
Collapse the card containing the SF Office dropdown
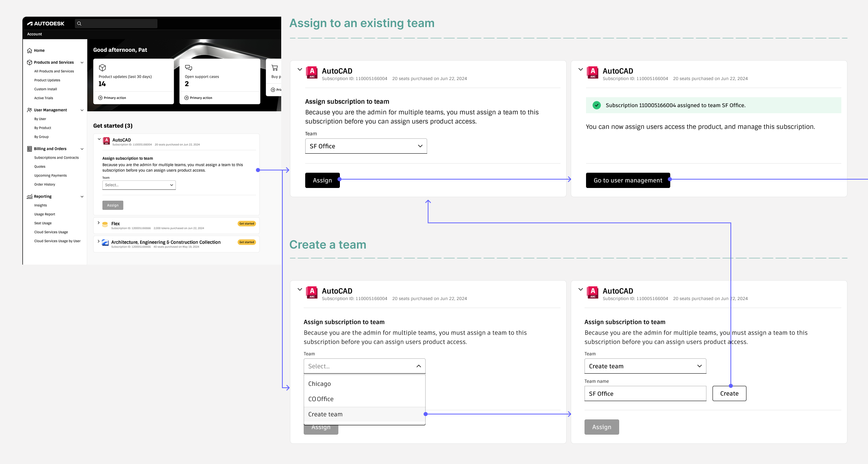pyautogui.click(x=300, y=69)
